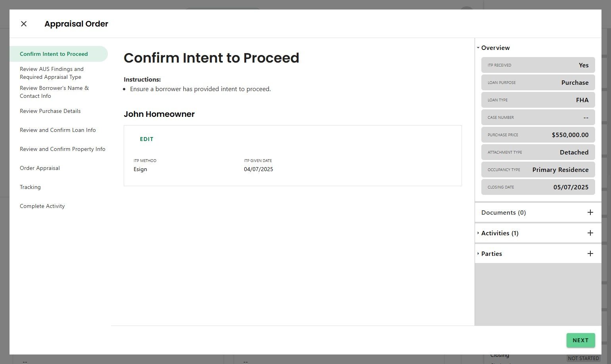611x364 pixels.
Task: Go to Complete Activity step
Action: coord(42,206)
